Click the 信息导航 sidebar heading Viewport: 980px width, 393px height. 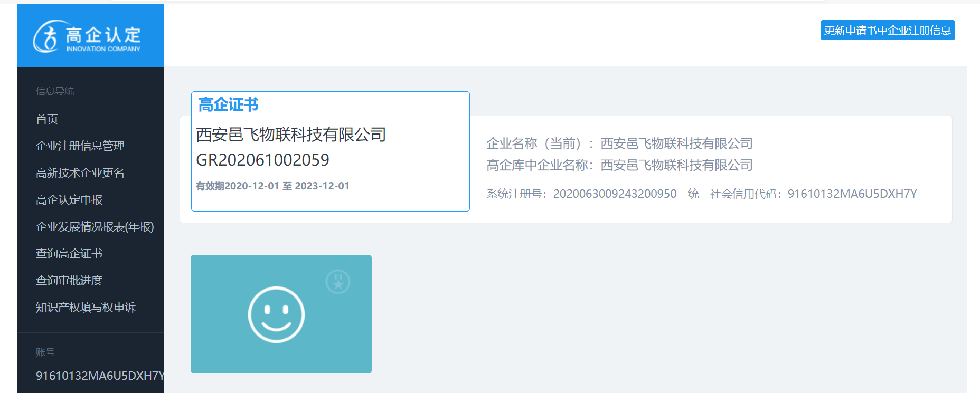click(x=55, y=91)
